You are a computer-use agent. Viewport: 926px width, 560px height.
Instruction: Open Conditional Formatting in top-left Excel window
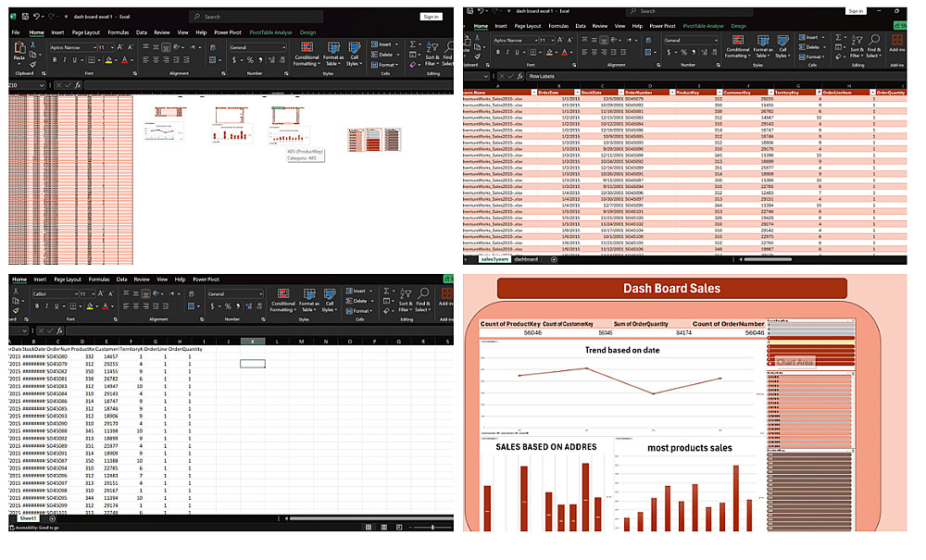pos(307,54)
